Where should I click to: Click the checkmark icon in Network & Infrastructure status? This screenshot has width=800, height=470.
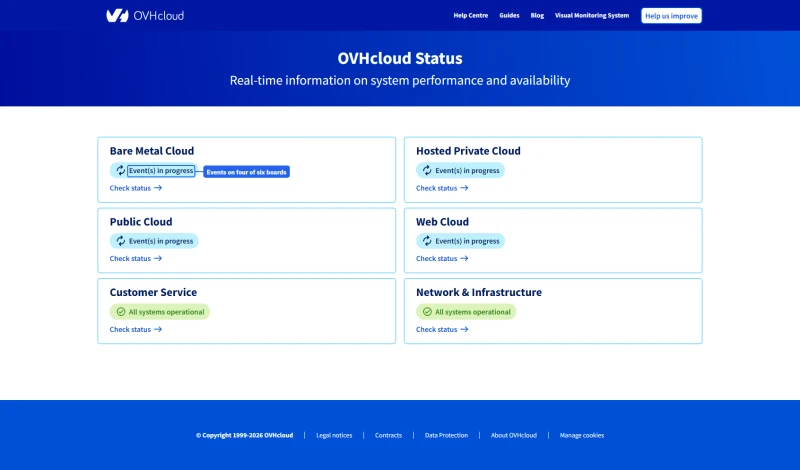[x=428, y=312]
